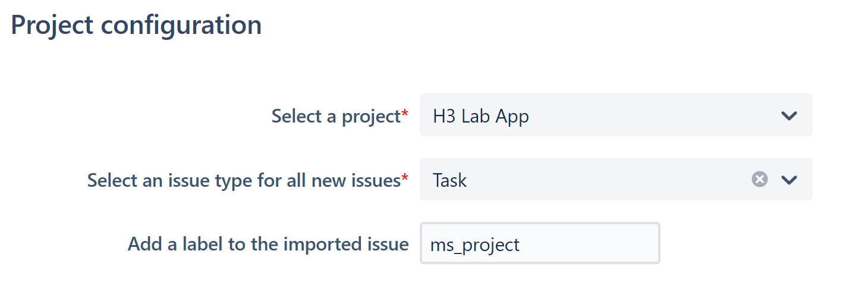Open the Task issue type dropdown
The height and width of the screenshot is (282, 868).
(616, 179)
